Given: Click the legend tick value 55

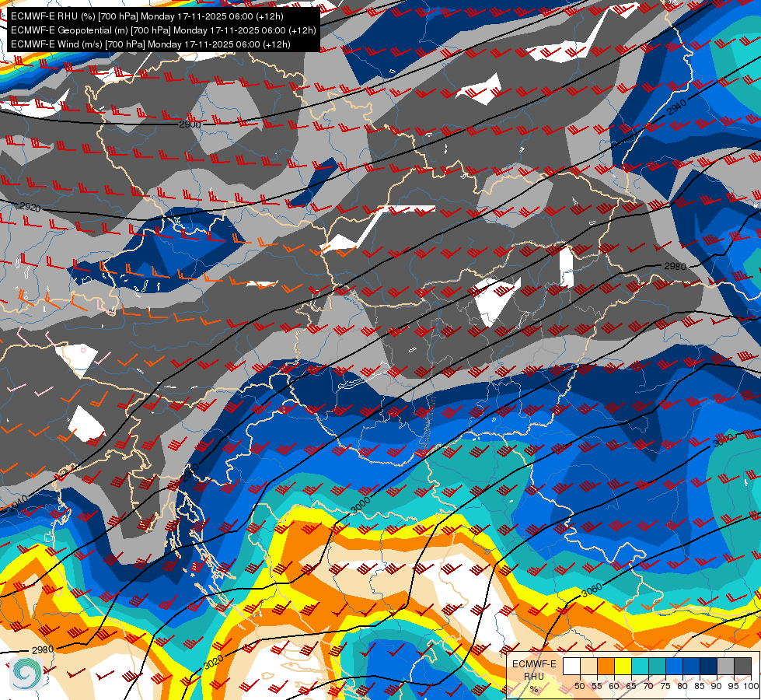Looking at the screenshot, I should pyautogui.click(x=596, y=686).
